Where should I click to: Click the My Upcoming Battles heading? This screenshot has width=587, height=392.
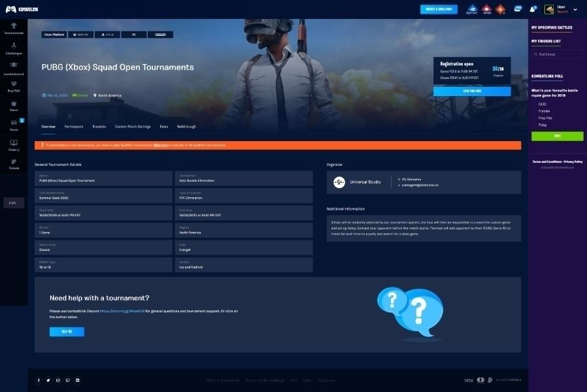pyautogui.click(x=552, y=27)
